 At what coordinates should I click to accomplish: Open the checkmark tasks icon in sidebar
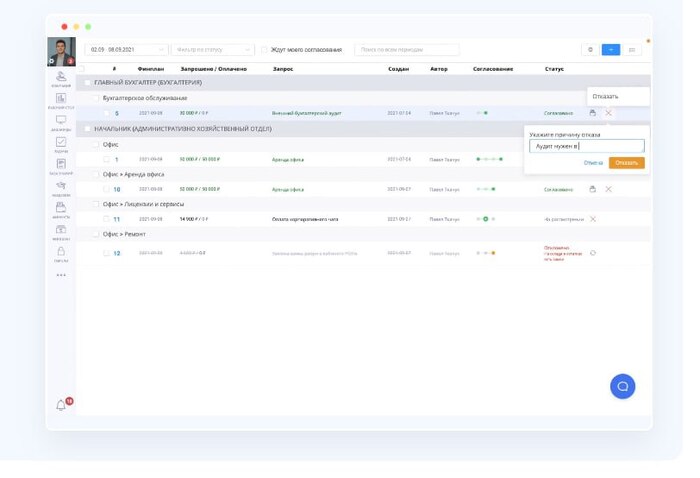pyautogui.click(x=61, y=143)
